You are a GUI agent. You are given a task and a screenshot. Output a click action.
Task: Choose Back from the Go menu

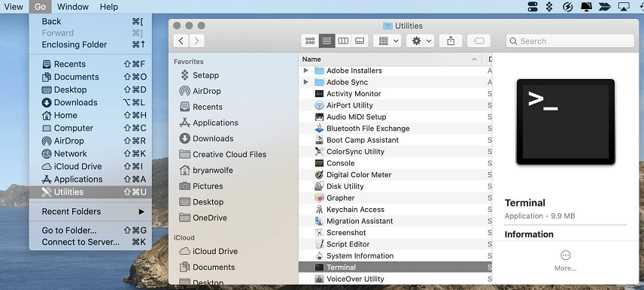click(x=90, y=21)
